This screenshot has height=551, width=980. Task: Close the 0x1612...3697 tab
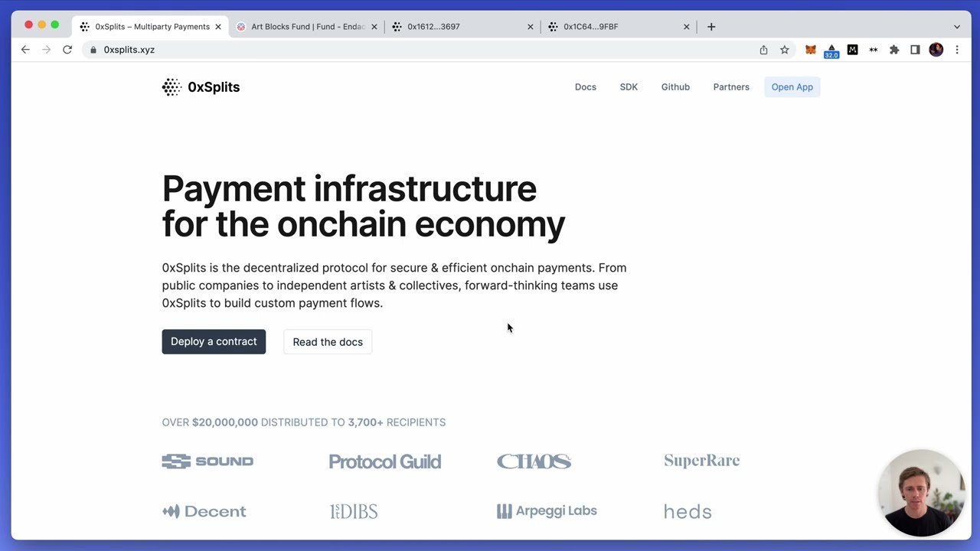(x=531, y=27)
